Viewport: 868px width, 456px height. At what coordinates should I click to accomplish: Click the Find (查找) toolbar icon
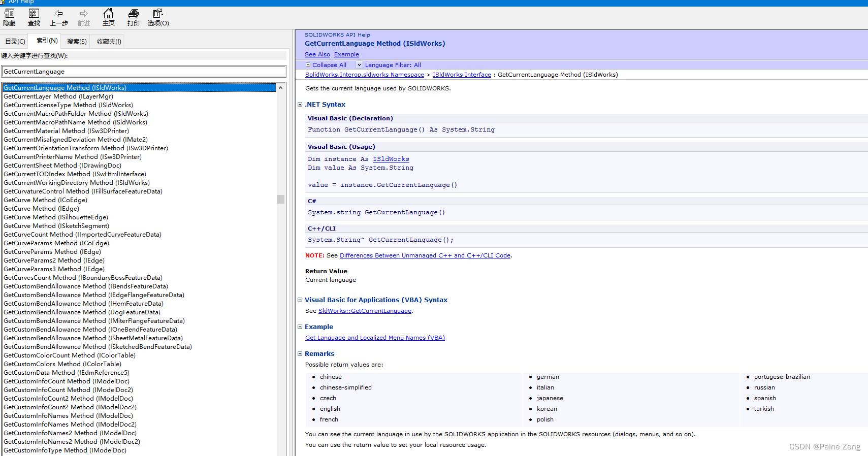(34, 17)
